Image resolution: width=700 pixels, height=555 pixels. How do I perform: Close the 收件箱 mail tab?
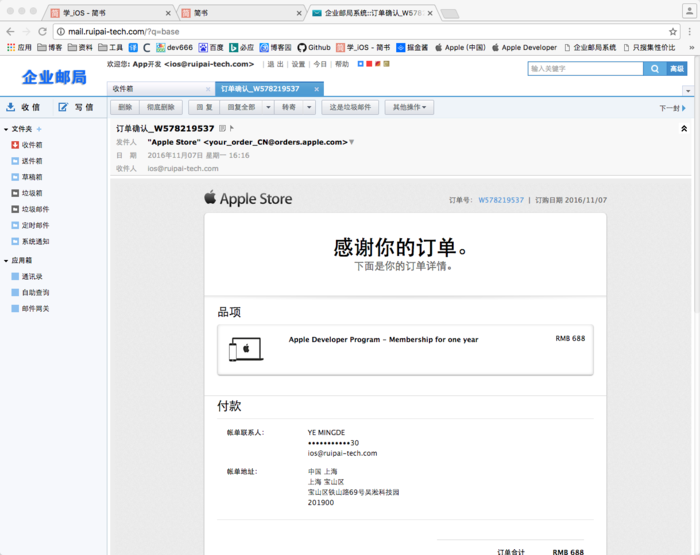208,89
